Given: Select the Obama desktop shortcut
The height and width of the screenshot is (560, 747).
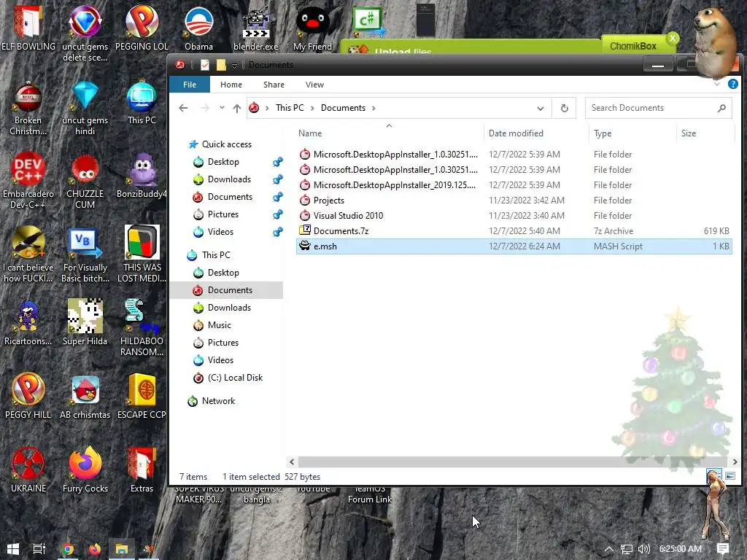Looking at the screenshot, I should [198, 28].
